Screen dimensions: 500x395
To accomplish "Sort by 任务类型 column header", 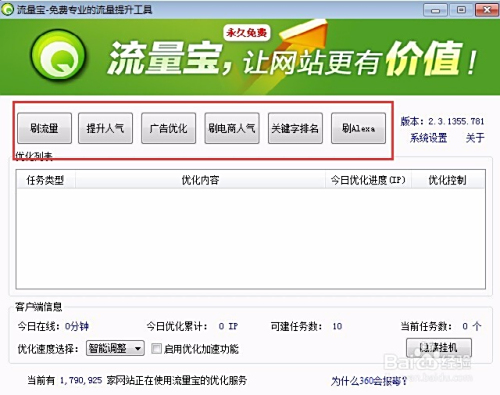I will click(x=45, y=180).
